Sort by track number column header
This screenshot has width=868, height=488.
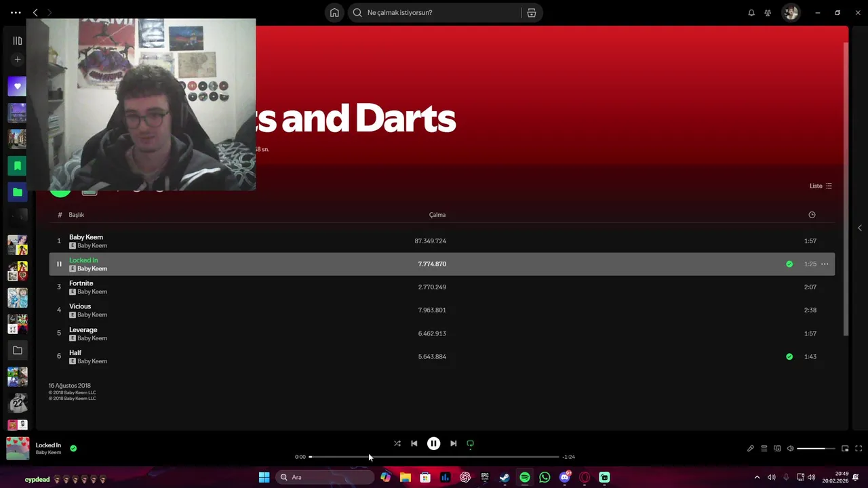(x=60, y=215)
